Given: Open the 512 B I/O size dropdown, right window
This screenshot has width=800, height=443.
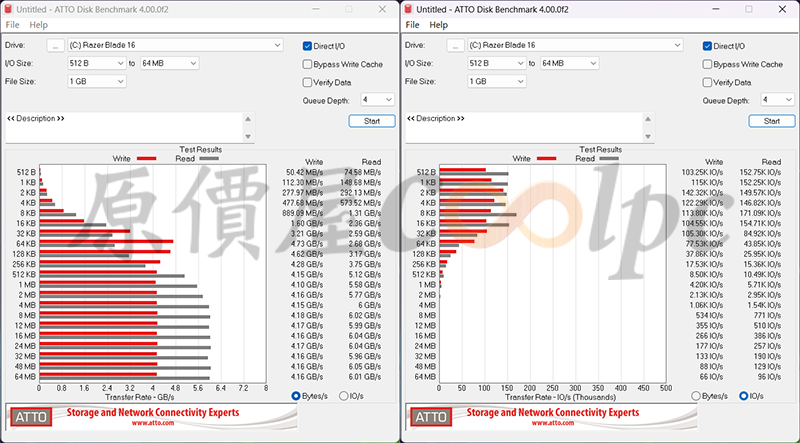Looking at the screenshot, I should click(496, 63).
